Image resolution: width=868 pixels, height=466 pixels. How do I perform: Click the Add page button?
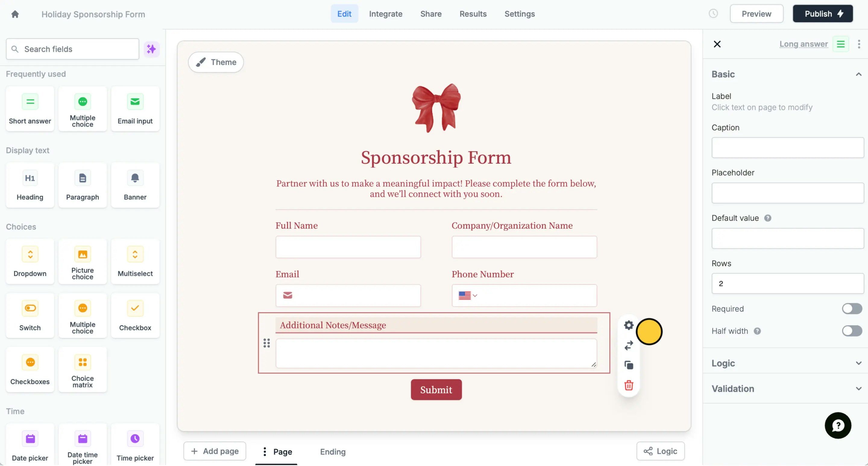pyautogui.click(x=215, y=451)
